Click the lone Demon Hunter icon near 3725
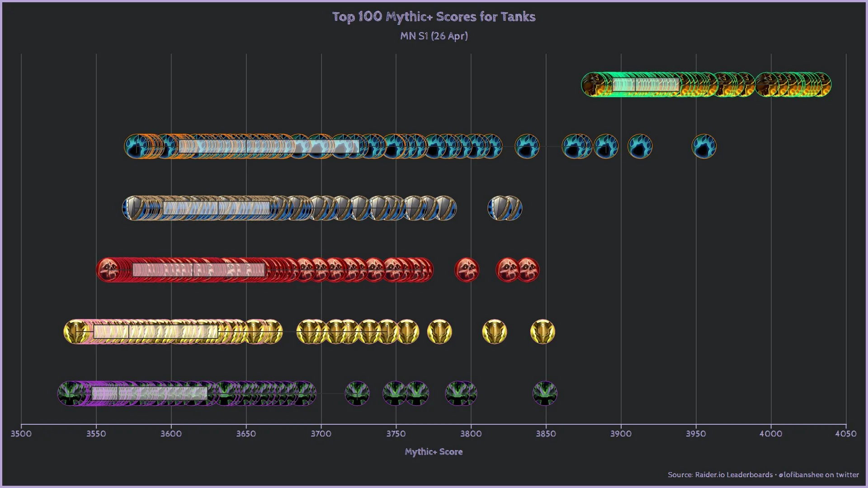Image resolution: width=868 pixels, height=488 pixels. 357,394
